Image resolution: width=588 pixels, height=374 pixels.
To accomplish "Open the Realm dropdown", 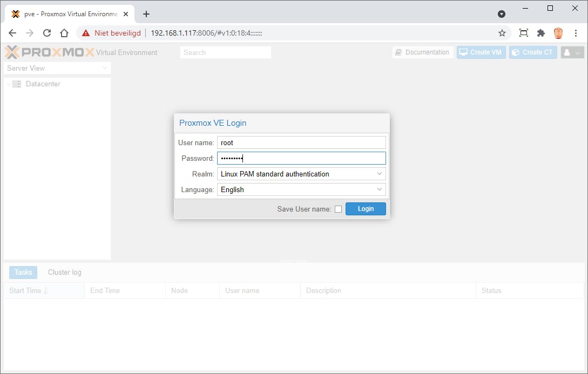I will pos(380,174).
